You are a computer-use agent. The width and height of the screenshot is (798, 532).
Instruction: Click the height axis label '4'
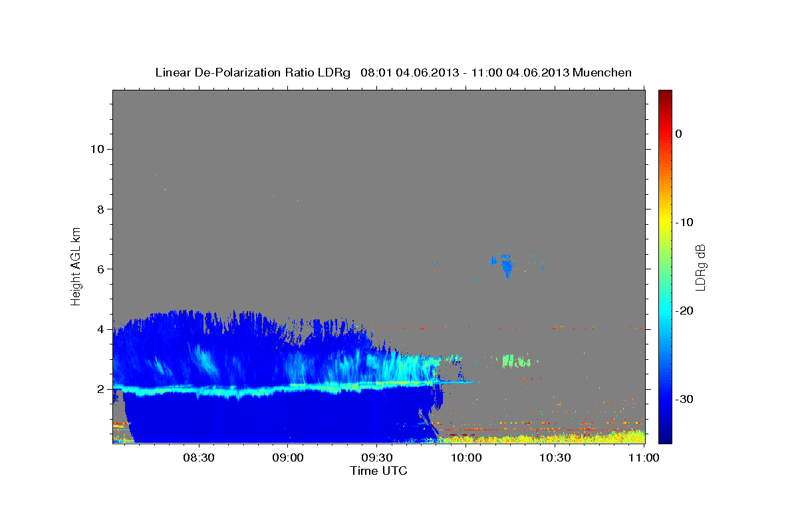pyautogui.click(x=100, y=329)
